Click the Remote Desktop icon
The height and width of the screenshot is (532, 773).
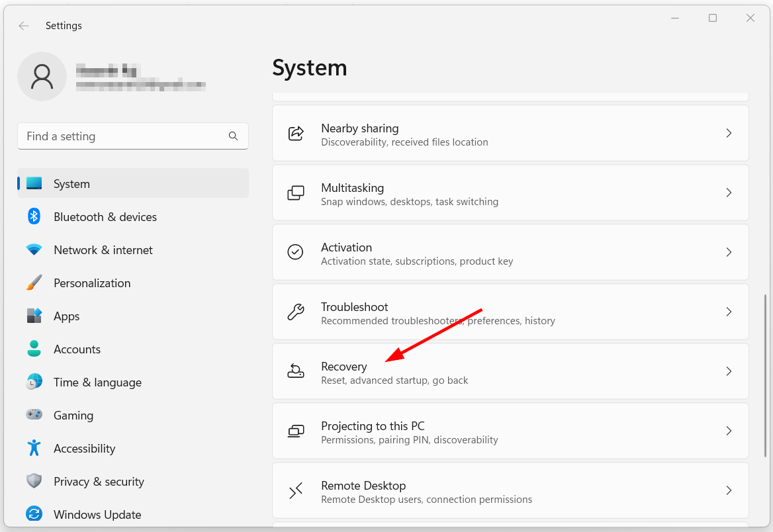coord(296,490)
